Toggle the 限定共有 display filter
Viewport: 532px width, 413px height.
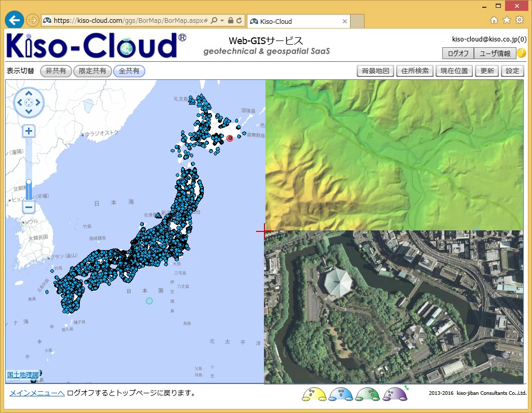tap(93, 71)
